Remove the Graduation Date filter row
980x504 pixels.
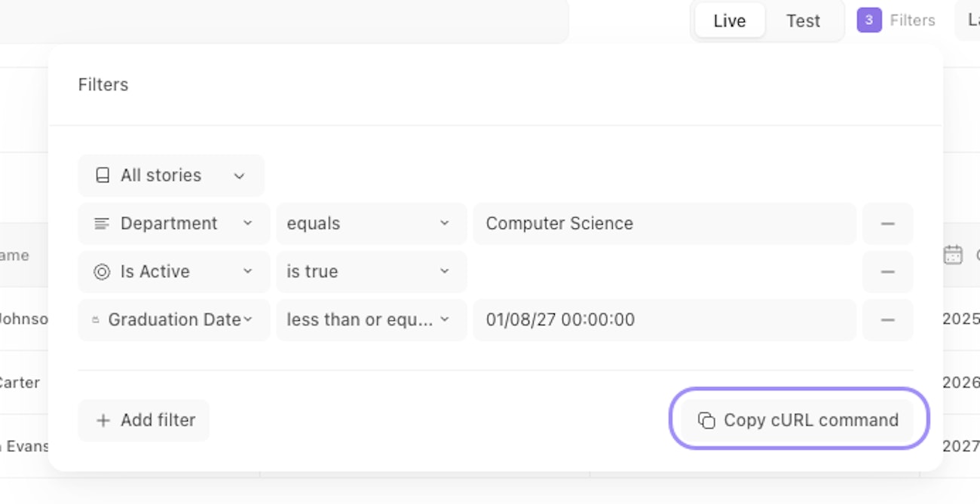pyautogui.click(x=887, y=320)
